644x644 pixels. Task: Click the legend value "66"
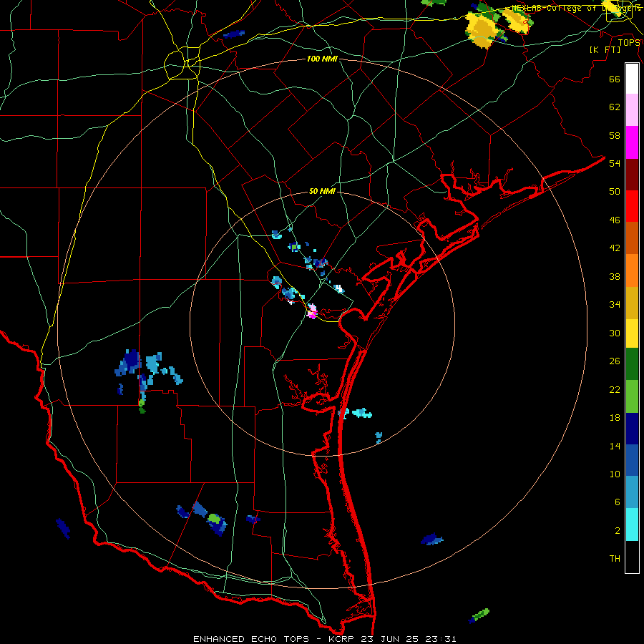point(615,79)
